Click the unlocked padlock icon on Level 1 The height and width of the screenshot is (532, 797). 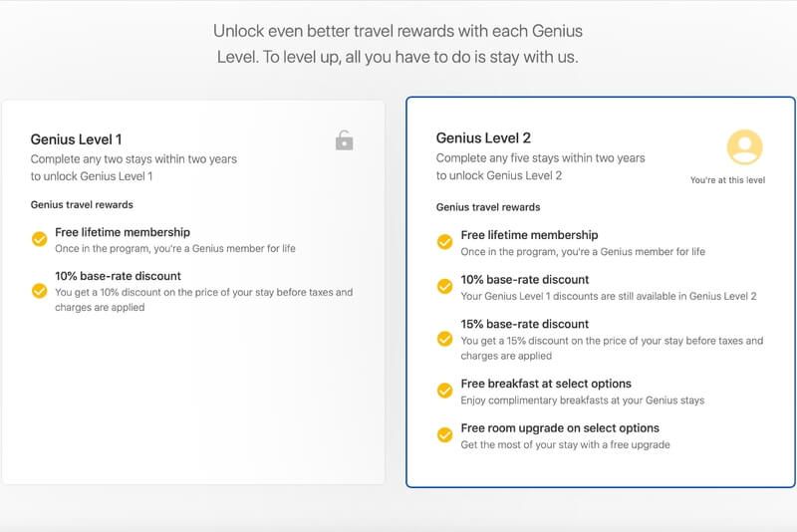tap(344, 140)
